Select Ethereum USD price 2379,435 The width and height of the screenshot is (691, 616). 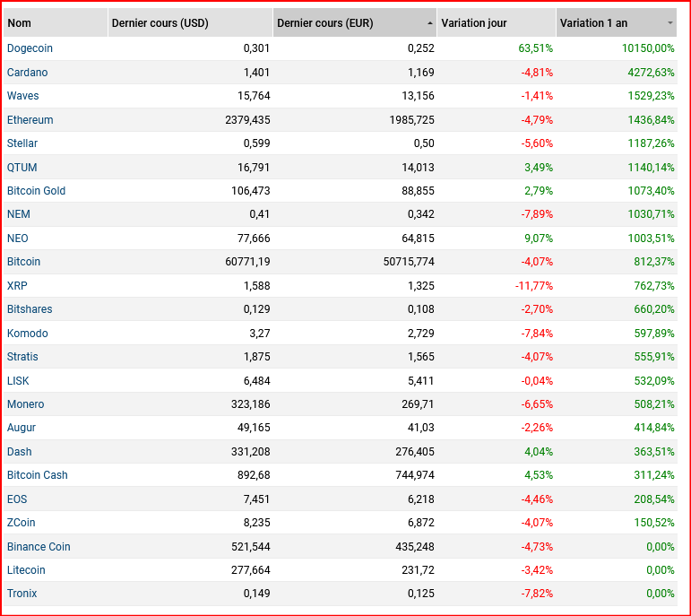pyautogui.click(x=247, y=120)
